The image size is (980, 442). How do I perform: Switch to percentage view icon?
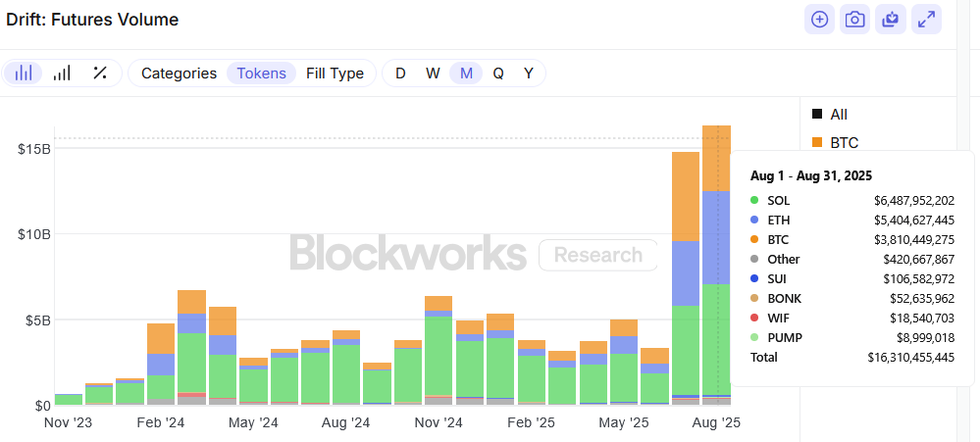pyautogui.click(x=99, y=74)
